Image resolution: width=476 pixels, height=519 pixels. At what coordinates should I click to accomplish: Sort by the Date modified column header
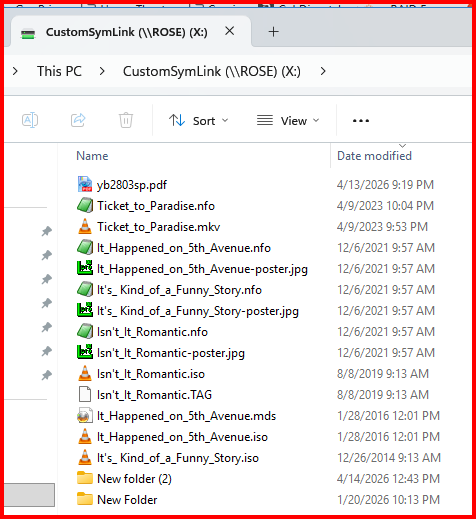[374, 156]
